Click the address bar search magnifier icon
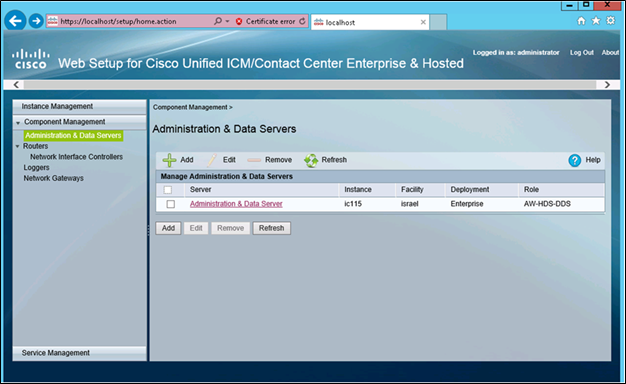Image resolution: width=626 pixels, height=384 pixels. click(218, 21)
